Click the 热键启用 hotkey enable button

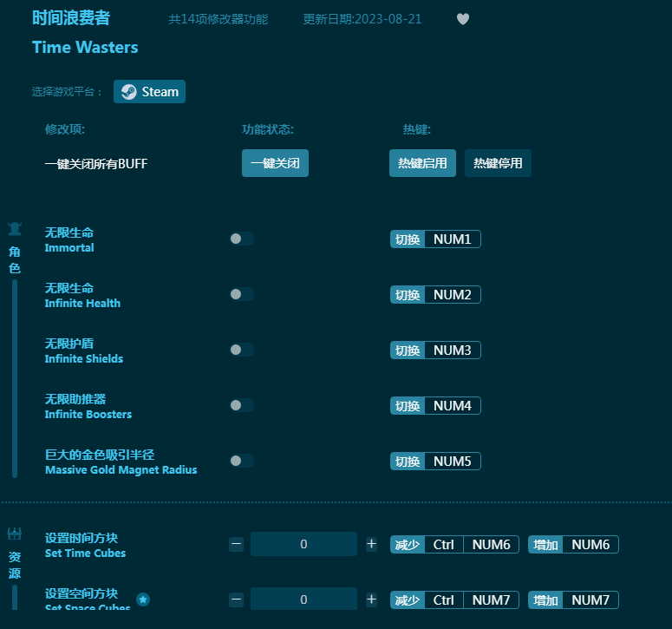point(422,163)
